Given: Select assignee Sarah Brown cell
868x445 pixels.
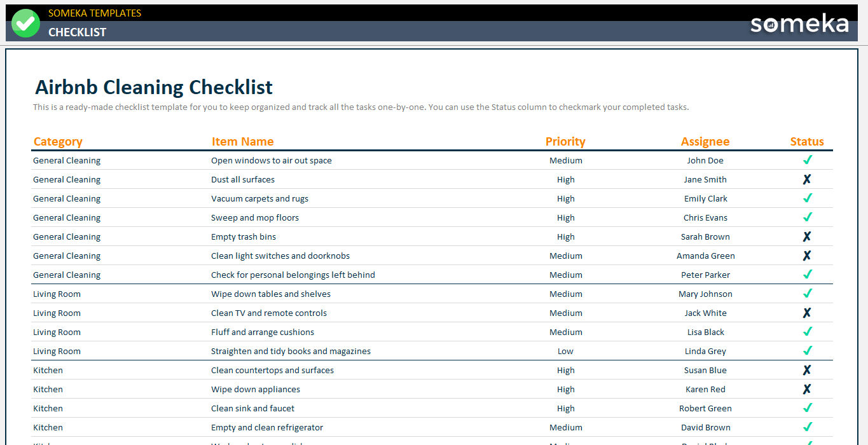Looking at the screenshot, I should (x=705, y=237).
